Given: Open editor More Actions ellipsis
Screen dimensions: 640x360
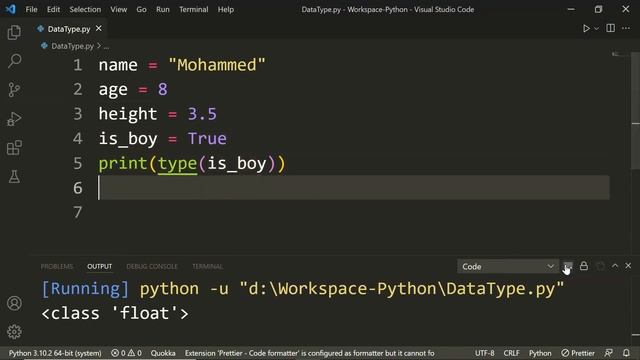Looking at the screenshot, I should [626, 28].
